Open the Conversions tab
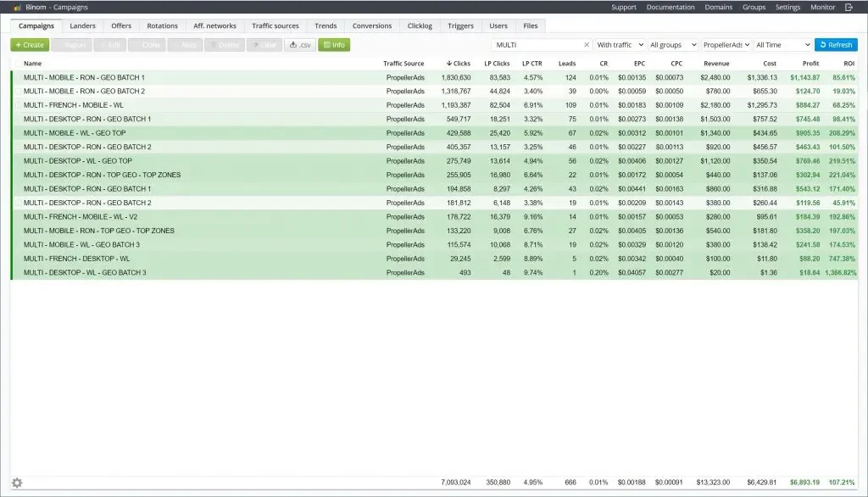 371,26
